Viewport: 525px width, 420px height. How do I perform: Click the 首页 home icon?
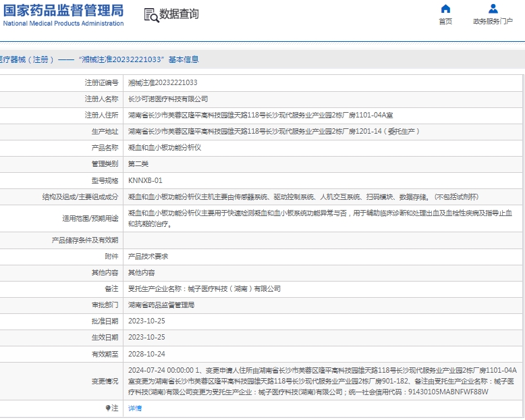(445, 8)
